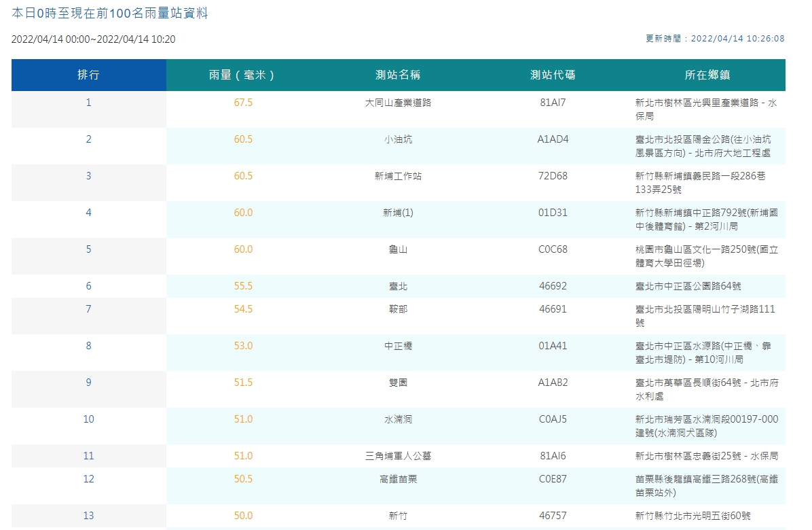Screen dimensions: 812x530
Task: Click the address of 大同山產業道路 station
Action: click(706, 109)
